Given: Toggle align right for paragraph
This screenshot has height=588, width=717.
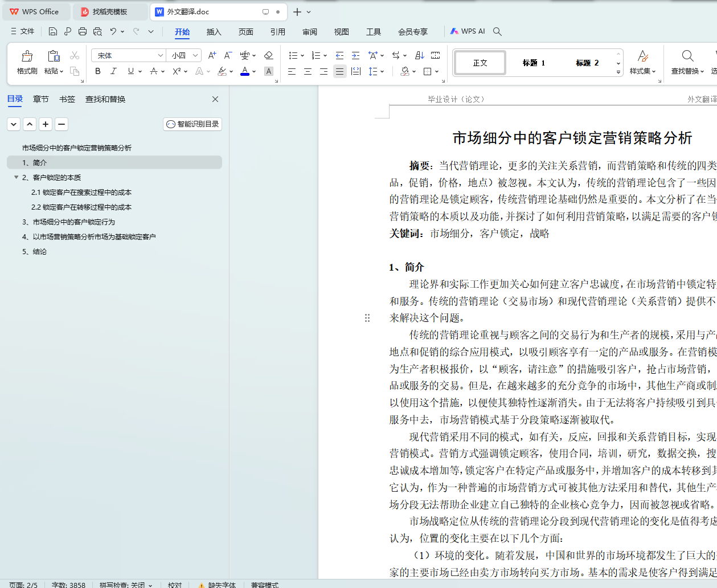Looking at the screenshot, I should click(323, 71).
